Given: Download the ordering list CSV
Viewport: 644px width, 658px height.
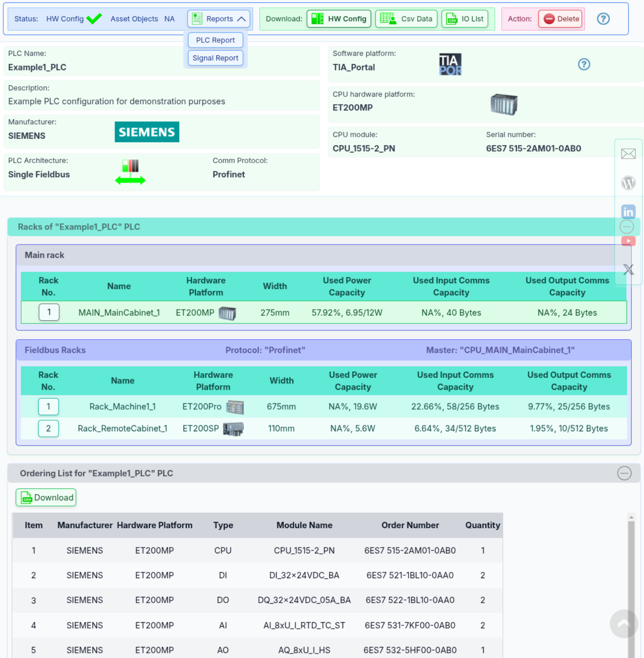Looking at the screenshot, I should pos(46,498).
